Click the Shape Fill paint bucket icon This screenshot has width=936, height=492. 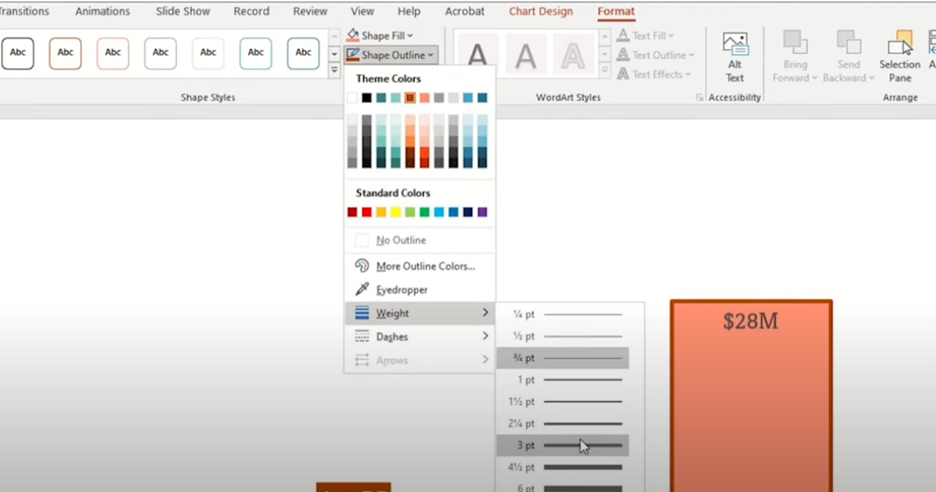[x=352, y=35]
